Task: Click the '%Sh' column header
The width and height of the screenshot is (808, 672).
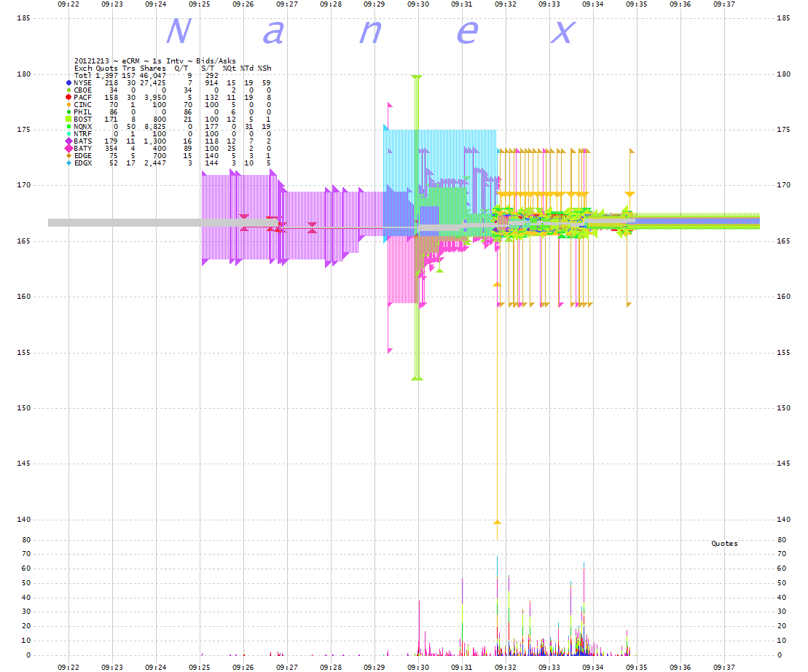Action: click(x=264, y=68)
